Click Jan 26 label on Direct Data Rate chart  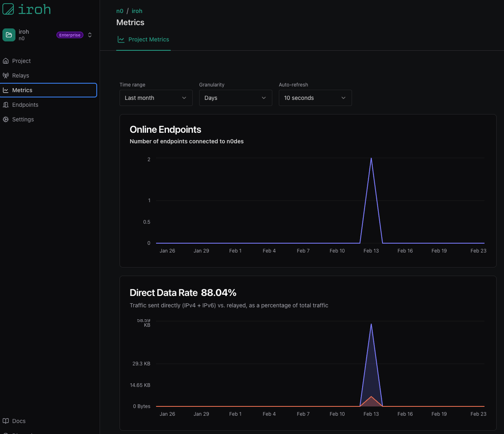[x=167, y=414]
